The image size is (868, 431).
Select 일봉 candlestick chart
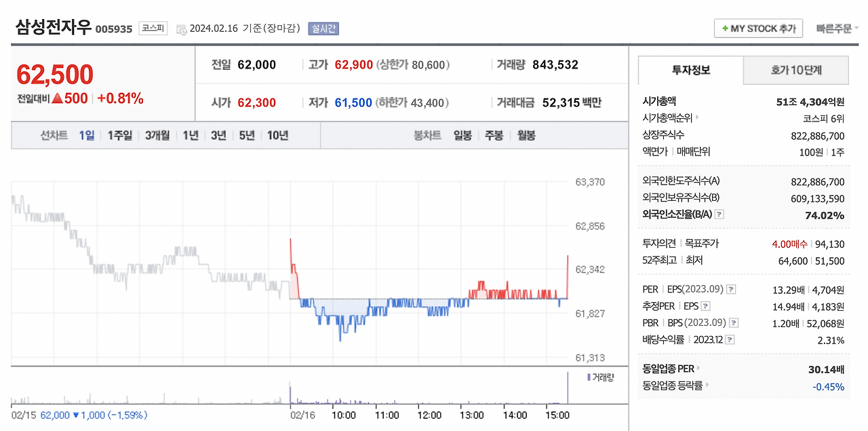[462, 135]
